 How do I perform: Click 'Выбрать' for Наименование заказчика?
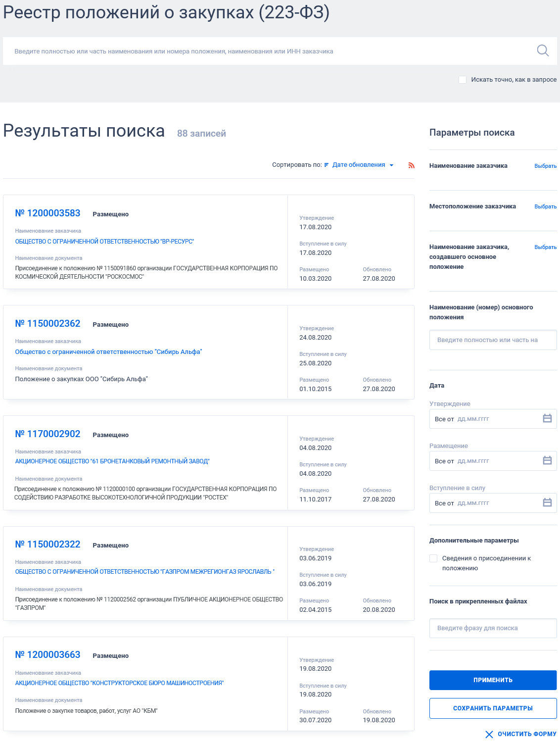point(546,166)
